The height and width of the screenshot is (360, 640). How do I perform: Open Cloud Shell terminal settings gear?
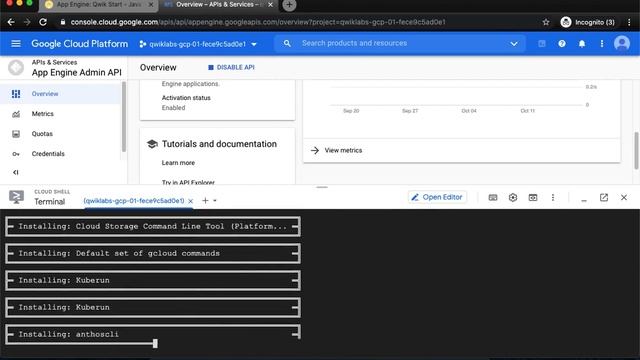coord(513,198)
